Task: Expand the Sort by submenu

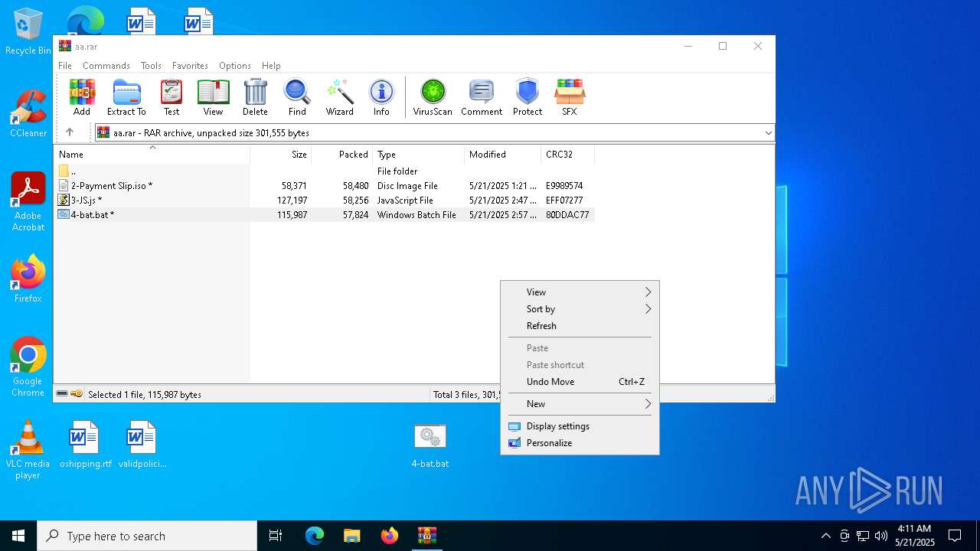Action: click(580, 309)
